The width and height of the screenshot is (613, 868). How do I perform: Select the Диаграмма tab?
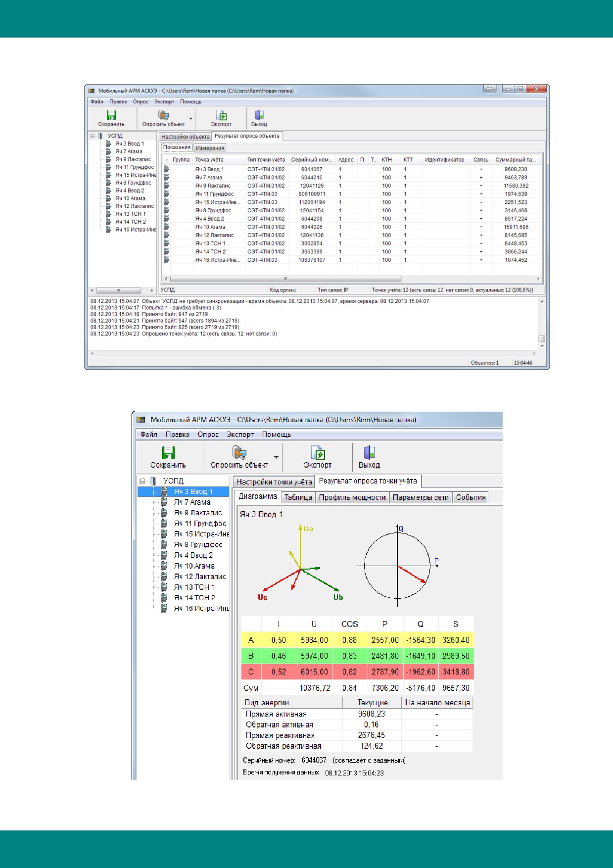[258, 496]
